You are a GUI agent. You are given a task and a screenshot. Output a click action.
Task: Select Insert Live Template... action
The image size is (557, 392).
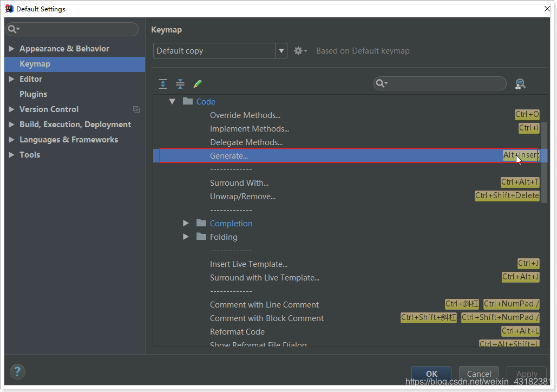[x=248, y=264]
